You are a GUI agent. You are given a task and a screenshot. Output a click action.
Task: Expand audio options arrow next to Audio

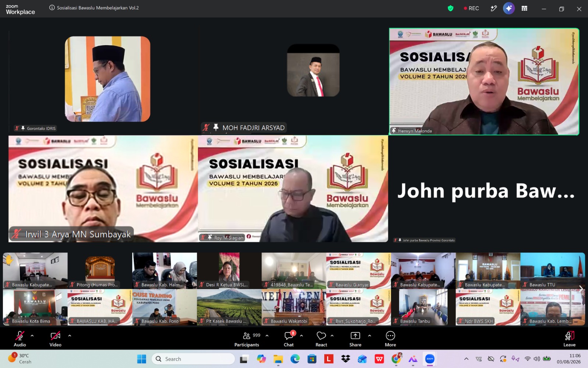click(x=32, y=336)
